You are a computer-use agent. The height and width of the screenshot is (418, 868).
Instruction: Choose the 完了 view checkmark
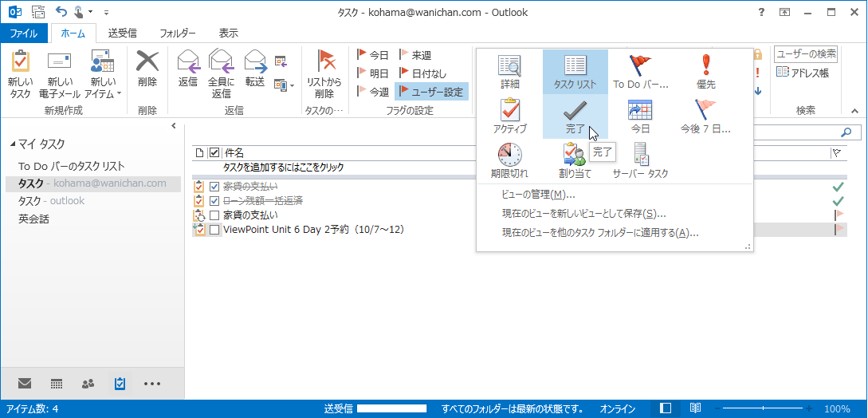coord(575,116)
